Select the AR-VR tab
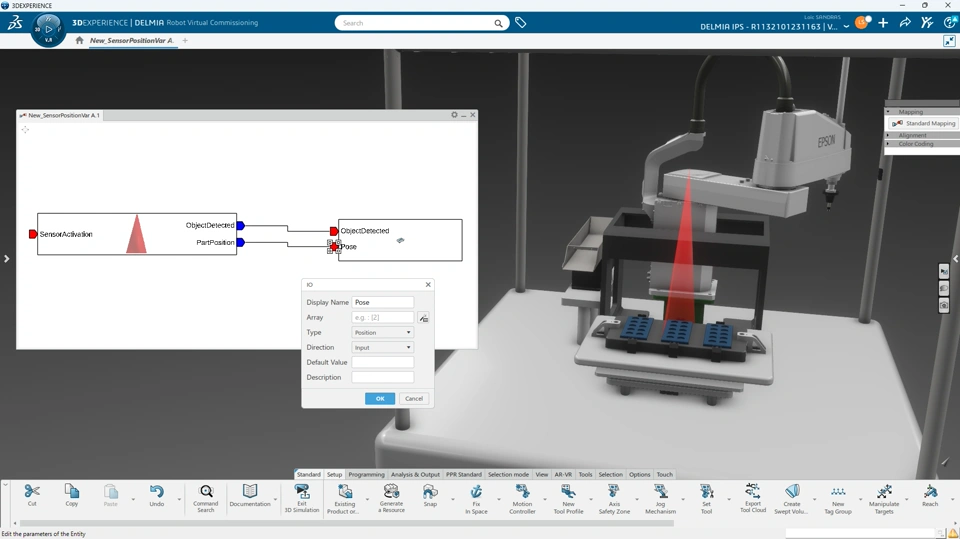This screenshot has height=539, width=960. click(563, 474)
